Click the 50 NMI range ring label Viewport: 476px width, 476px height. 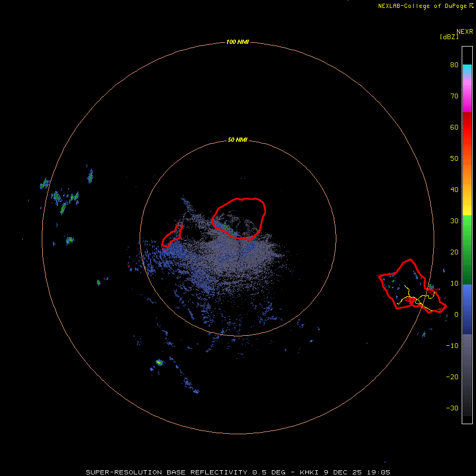[x=237, y=140]
